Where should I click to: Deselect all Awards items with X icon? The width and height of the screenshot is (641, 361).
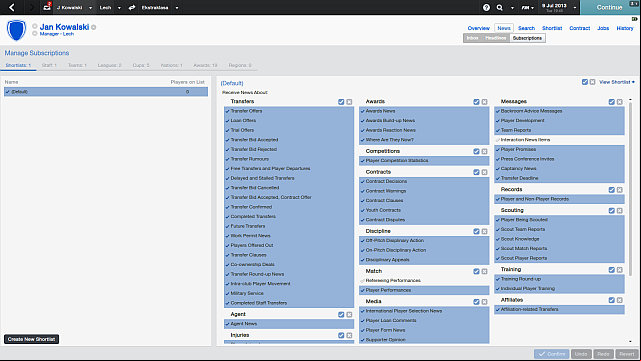pos(484,102)
